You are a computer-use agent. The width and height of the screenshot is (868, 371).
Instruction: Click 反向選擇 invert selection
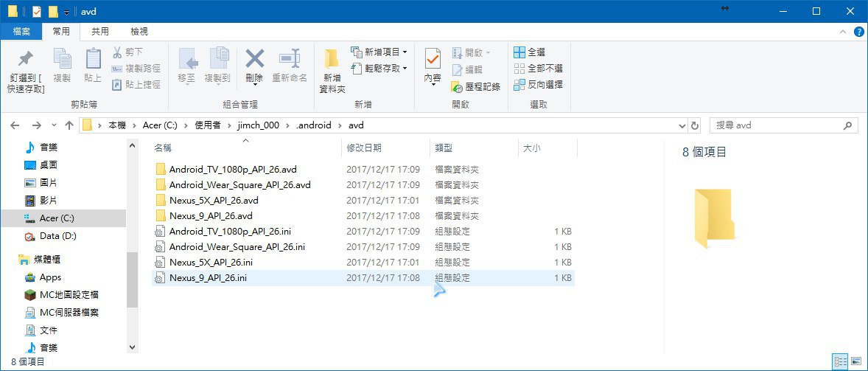(538, 85)
